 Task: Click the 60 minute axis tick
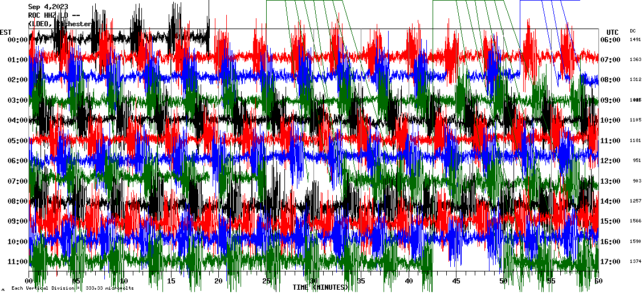[598, 281]
